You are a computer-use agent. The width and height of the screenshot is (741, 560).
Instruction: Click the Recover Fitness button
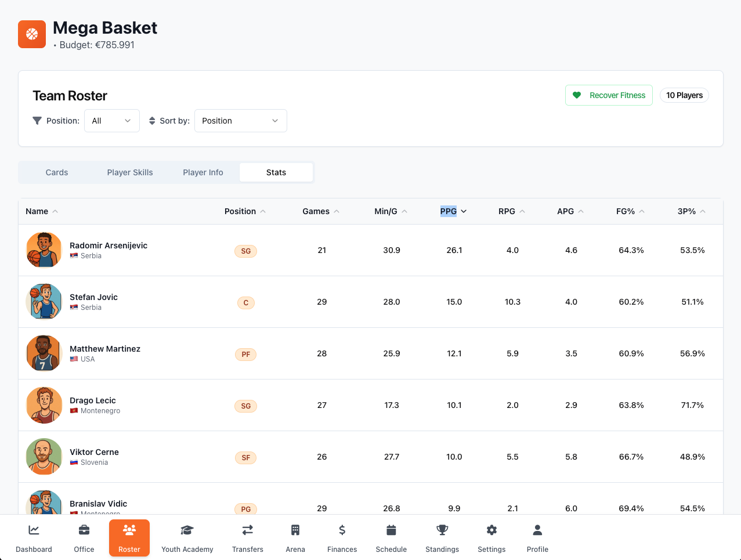(609, 95)
